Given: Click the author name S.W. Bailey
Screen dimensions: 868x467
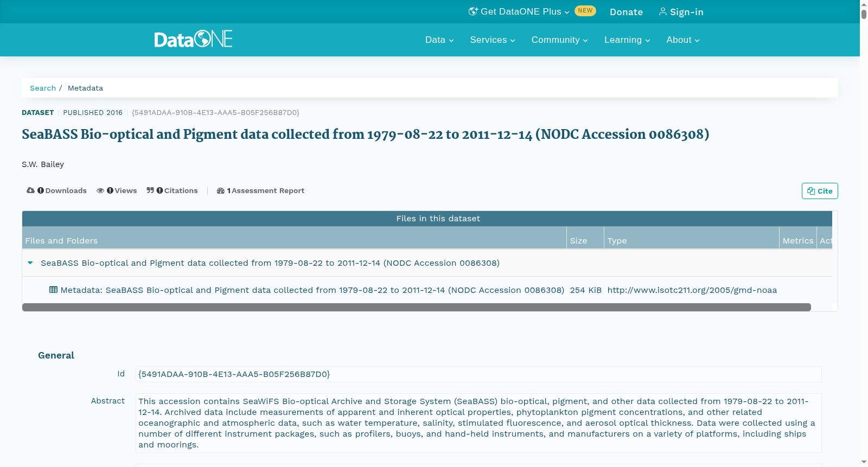Looking at the screenshot, I should pyautogui.click(x=43, y=164).
